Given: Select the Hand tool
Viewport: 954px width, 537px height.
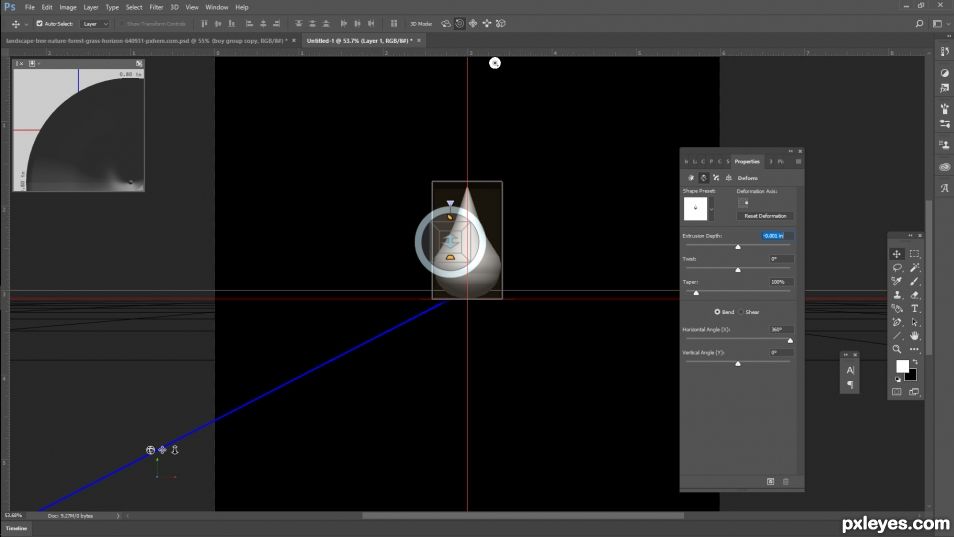Looking at the screenshot, I should [x=914, y=336].
